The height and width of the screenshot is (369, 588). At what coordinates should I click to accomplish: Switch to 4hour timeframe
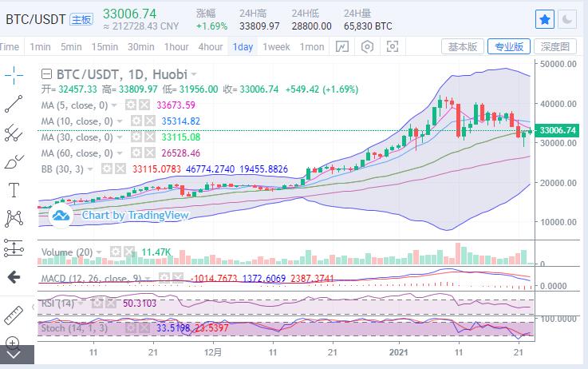(211, 47)
